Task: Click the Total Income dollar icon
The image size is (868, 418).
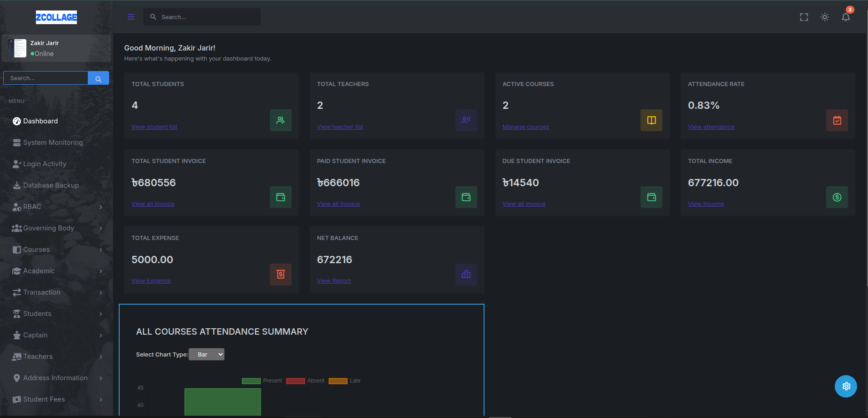Action: (837, 197)
